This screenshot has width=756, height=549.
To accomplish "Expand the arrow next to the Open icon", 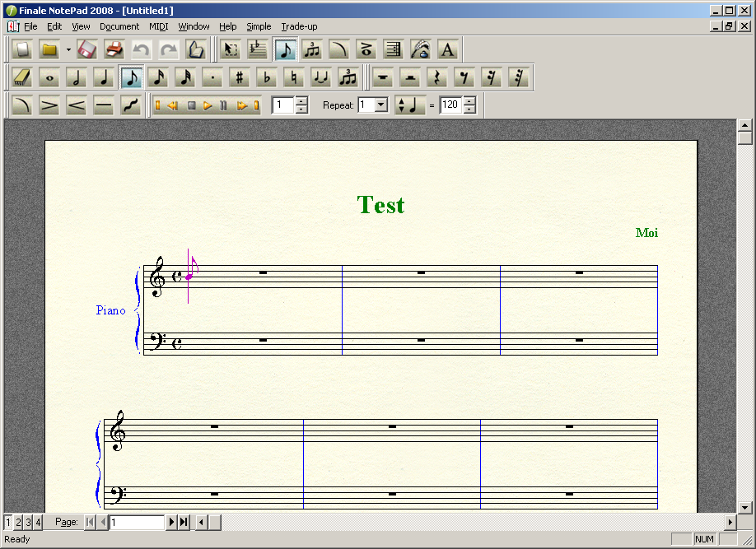I will (x=68, y=49).
